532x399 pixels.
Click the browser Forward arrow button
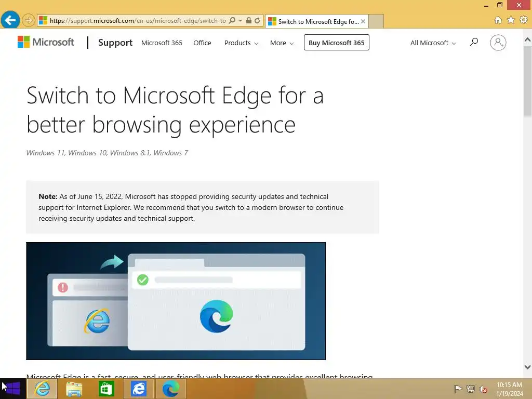[x=29, y=20]
